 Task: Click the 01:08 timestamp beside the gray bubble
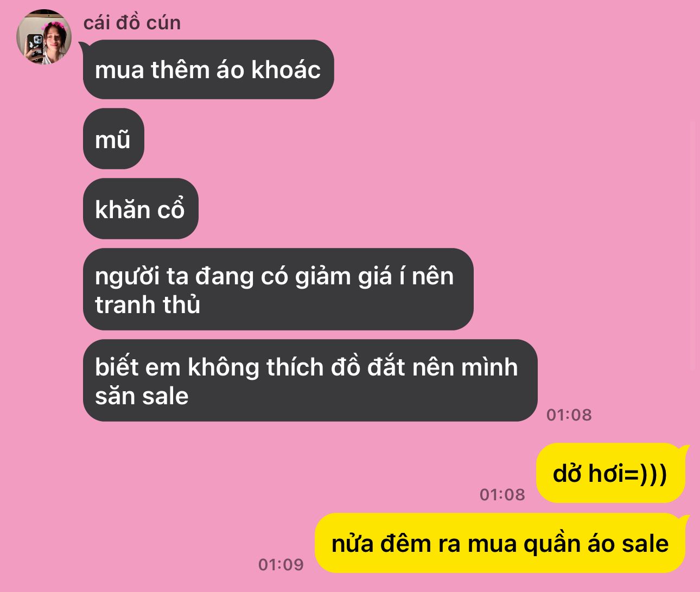tap(569, 415)
